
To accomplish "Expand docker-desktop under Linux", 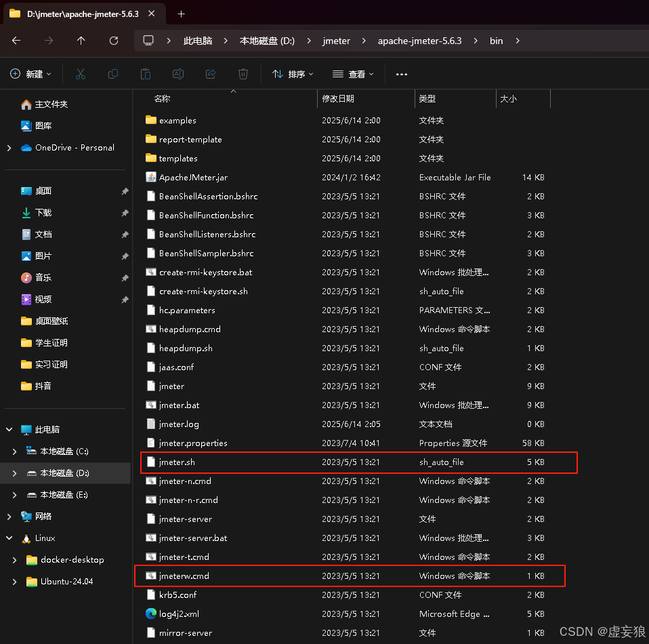I will (x=14, y=560).
